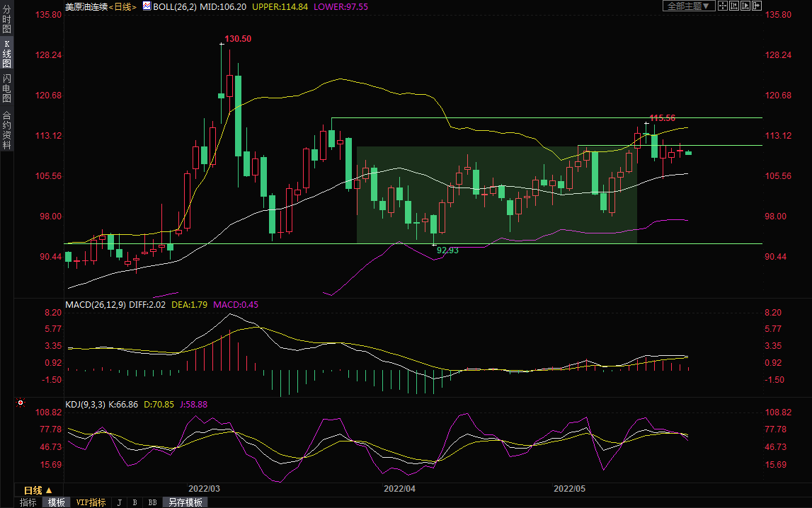Open 合约资料 contract info tab
This screenshot has width=812, height=508.
[6, 129]
